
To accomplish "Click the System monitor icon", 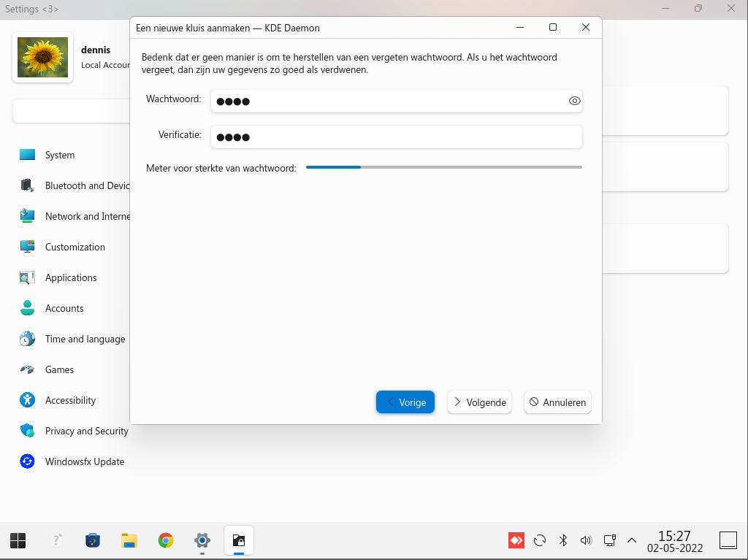I will tap(27, 155).
